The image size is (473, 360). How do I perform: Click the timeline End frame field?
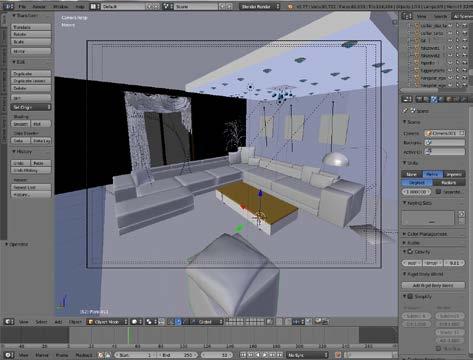point(177,355)
